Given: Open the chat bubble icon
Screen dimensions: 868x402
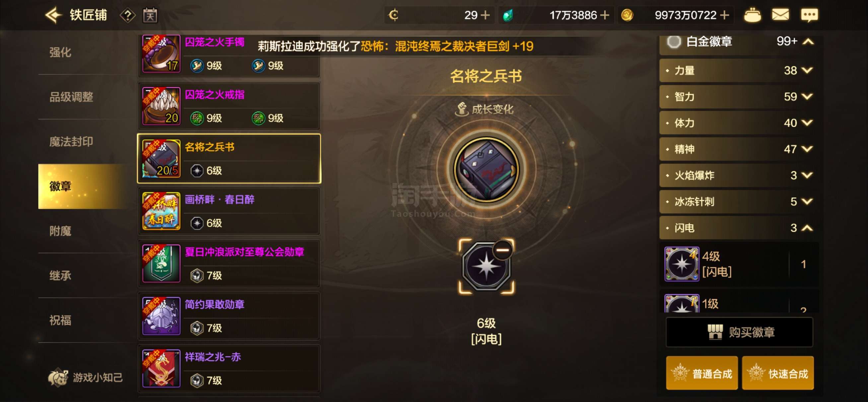Looking at the screenshot, I should point(809,15).
